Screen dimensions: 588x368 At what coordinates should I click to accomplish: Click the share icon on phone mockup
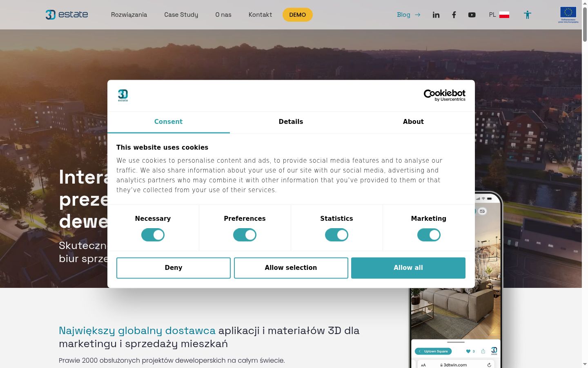click(483, 351)
